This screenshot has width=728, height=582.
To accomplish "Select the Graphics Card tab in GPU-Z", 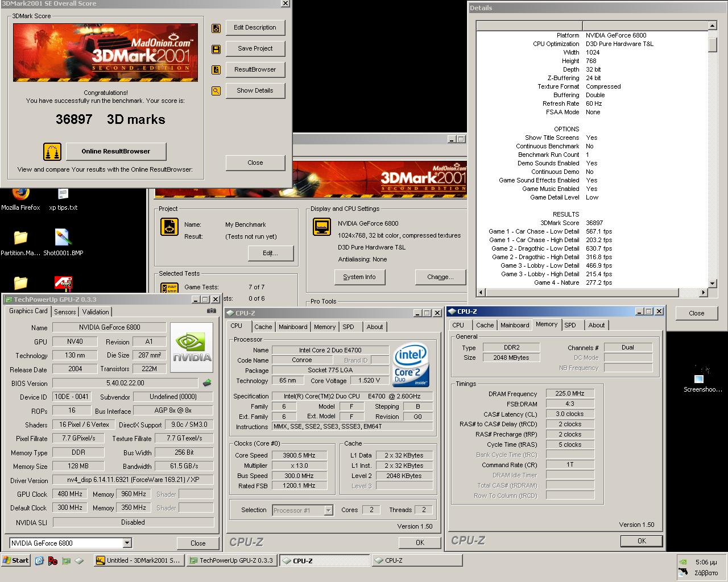I will coord(28,311).
